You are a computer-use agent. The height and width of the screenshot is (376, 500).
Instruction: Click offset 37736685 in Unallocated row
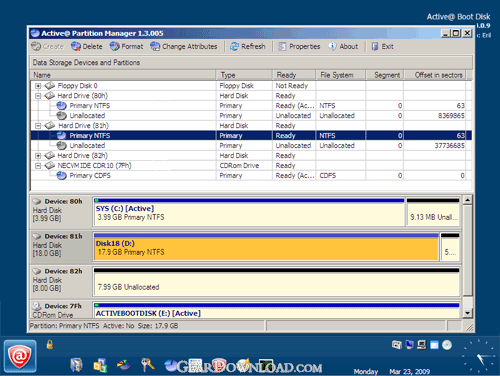449,146
